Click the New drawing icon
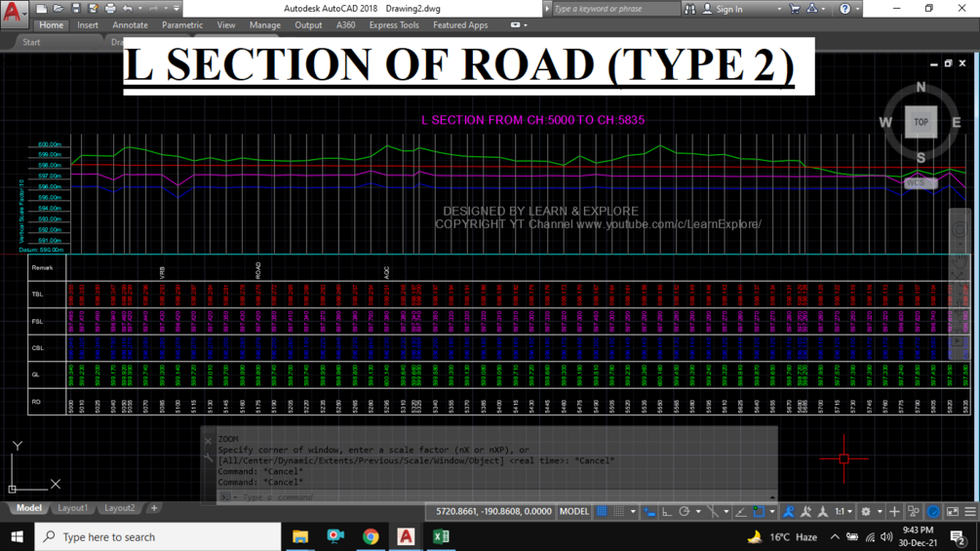Viewport: 980px width, 551px height. click(41, 9)
